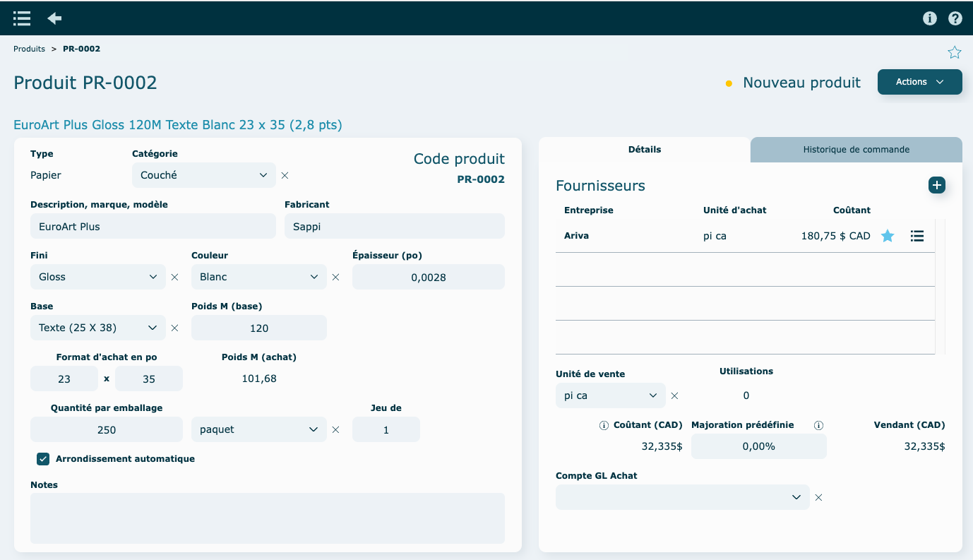Click the blue star beside Ariva supplier

pyautogui.click(x=888, y=236)
